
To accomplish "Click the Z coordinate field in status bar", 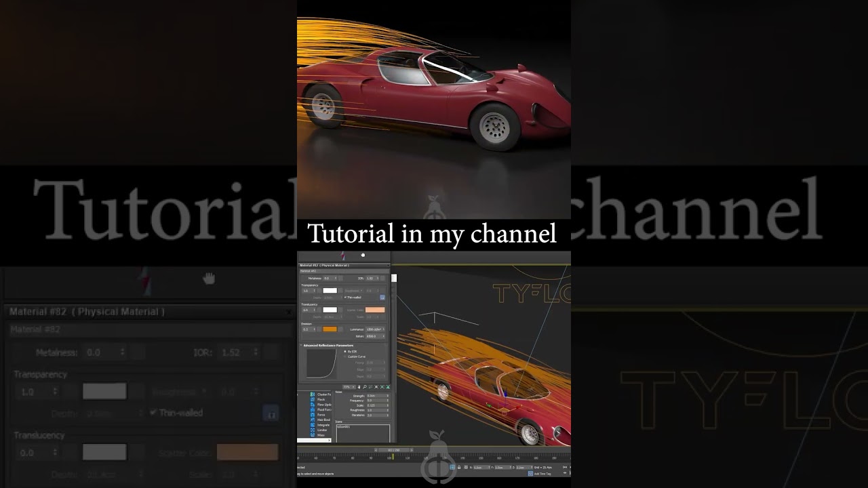I will [524, 467].
